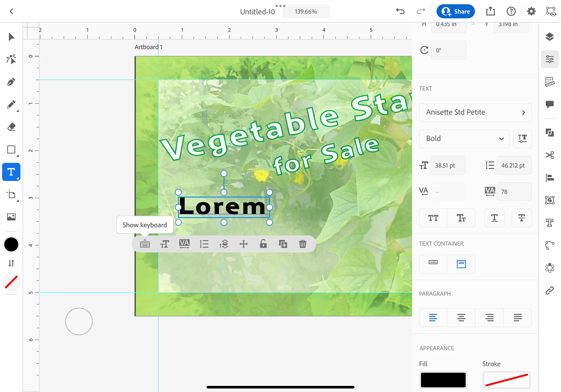Click the scissors cut tool icon
Viewport: 561px width, 392px height.
click(x=549, y=155)
